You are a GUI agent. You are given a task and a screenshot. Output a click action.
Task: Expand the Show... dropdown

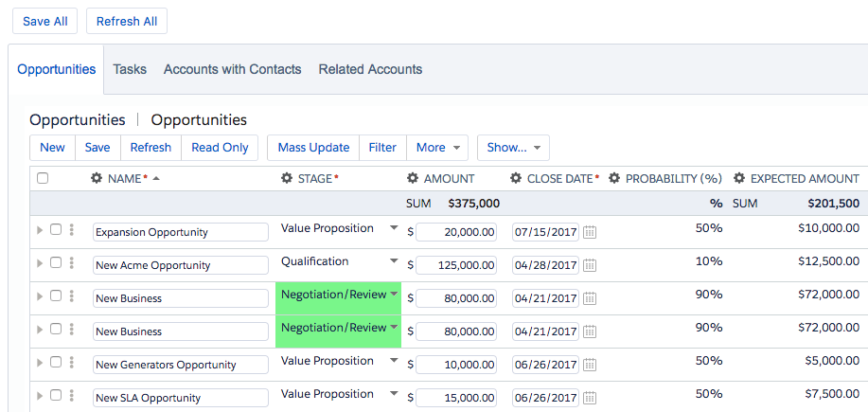click(x=513, y=148)
